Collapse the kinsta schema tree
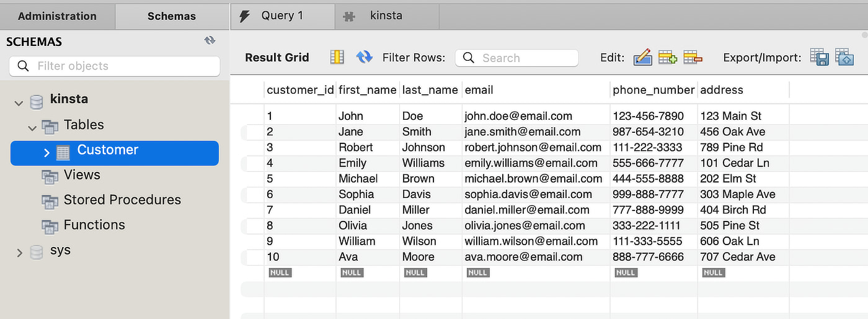This screenshot has height=319, width=868. click(x=19, y=102)
